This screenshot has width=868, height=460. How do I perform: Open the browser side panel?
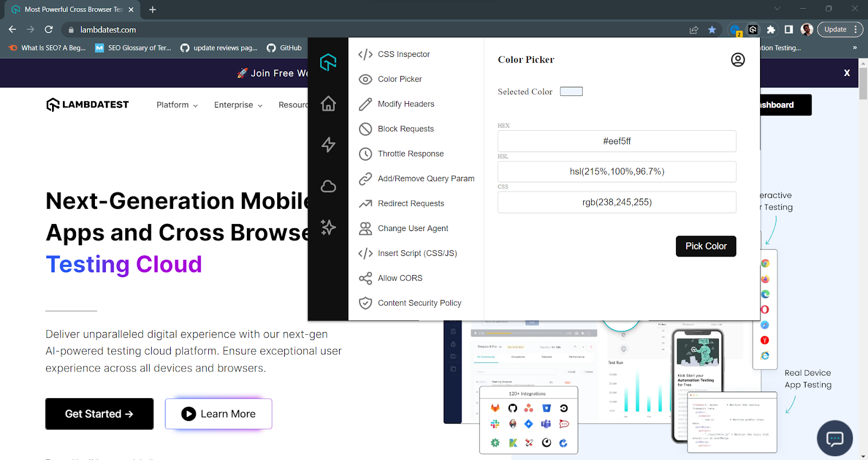pos(789,30)
